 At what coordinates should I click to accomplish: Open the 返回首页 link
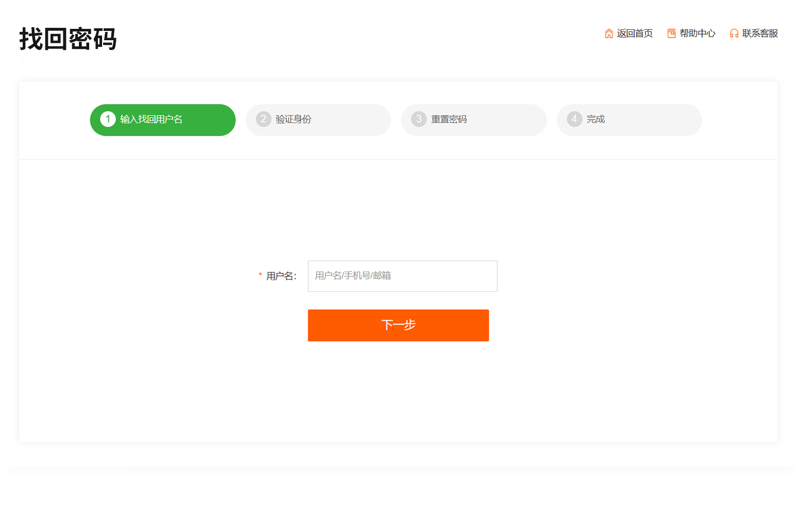[635, 34]
